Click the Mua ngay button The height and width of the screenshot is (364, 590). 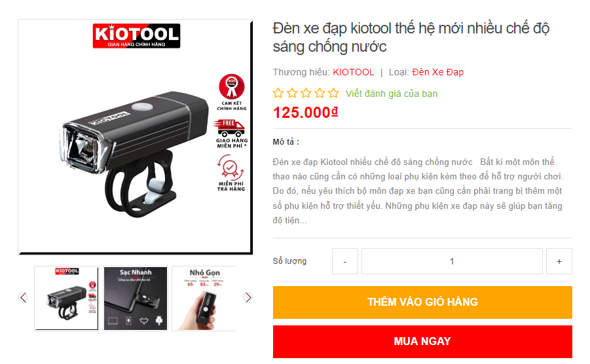click(422, 342)
